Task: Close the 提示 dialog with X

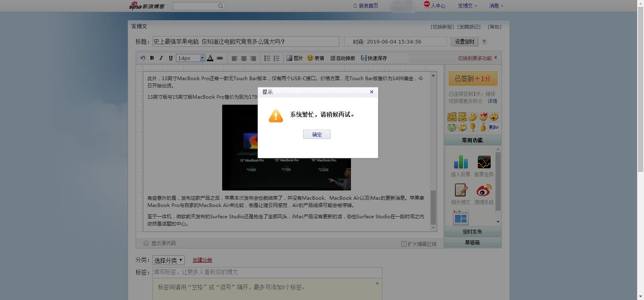Action: tap(372, 92)
